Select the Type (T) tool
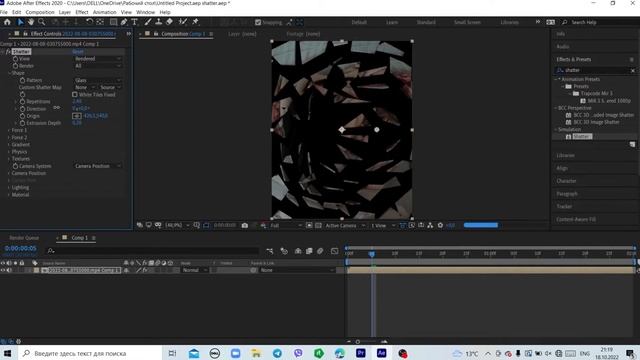This screenshot has width=640, height=360. point(134,22)
